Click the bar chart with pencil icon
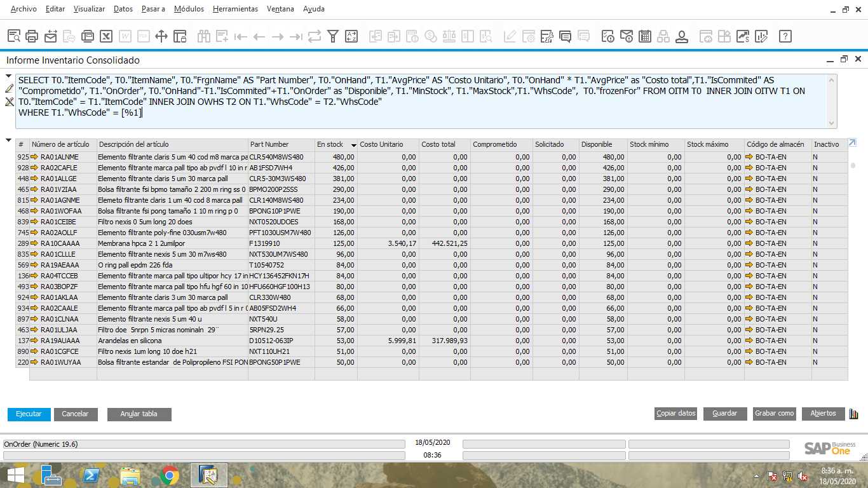Image resolution: width=868 pixels, height=488 pixels. pos(761,36)
